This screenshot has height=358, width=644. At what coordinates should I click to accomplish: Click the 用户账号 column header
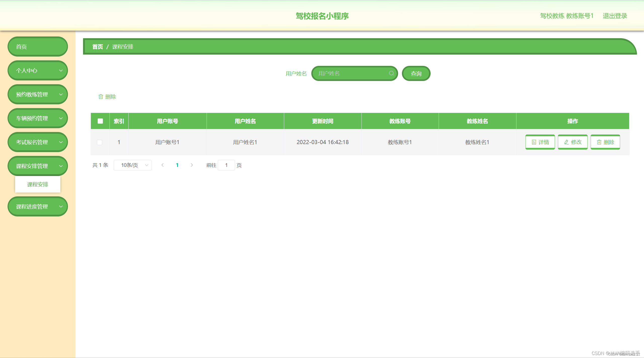pos(168,121)
